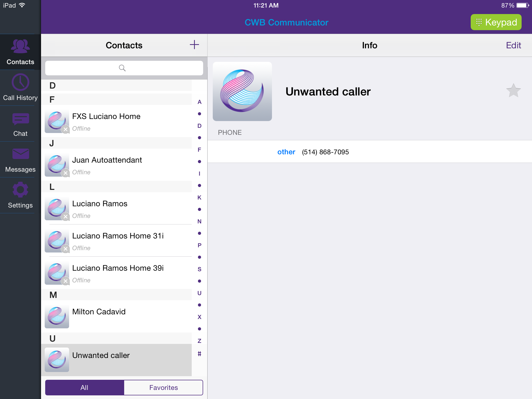Jump to letter A in the alphabet index
532x399 pixels.
point(199,102)
